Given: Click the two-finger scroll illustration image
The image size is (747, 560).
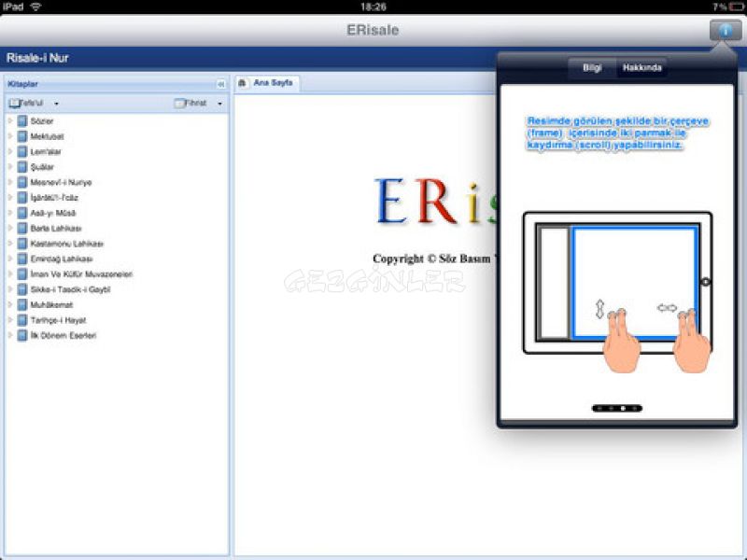Looking at the screenshot, I should (x=617, y=291).
